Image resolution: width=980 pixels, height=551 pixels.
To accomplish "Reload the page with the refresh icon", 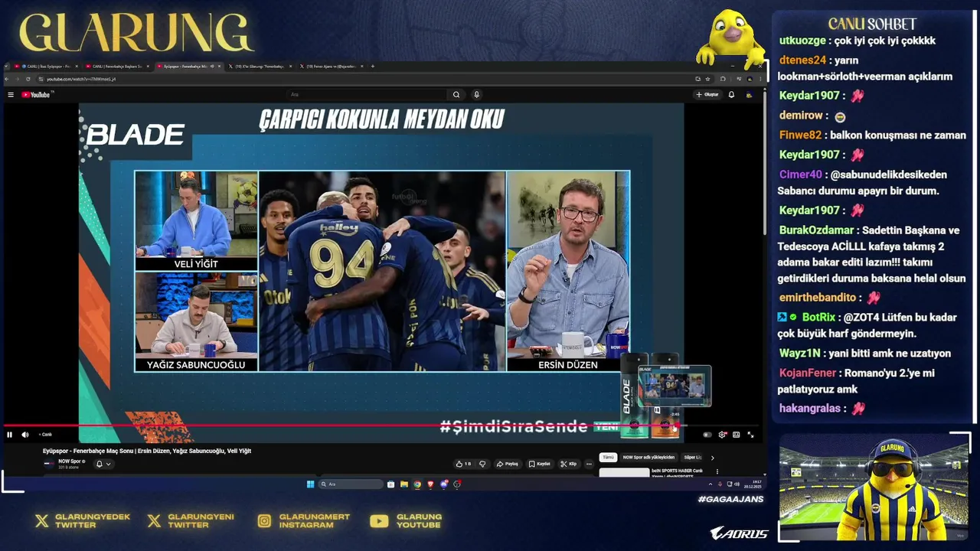I will point(28,79).
